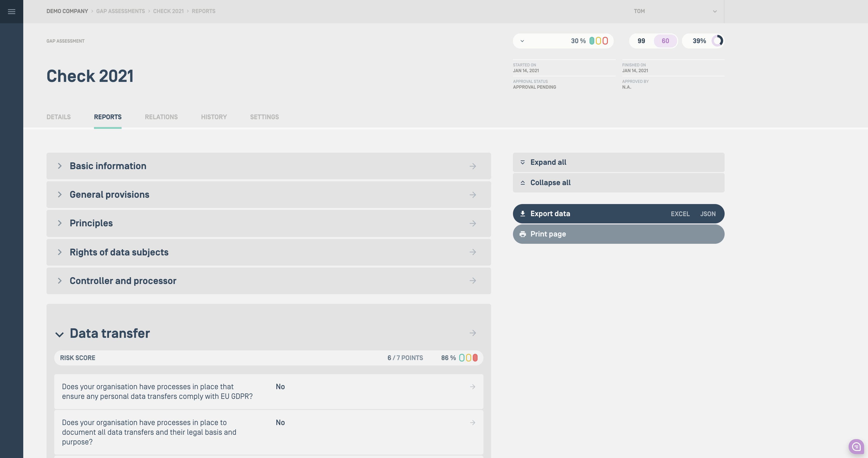Go to Gap Assessments breadcrumb link
The image size is (868, 458).
tap(120, 11)
